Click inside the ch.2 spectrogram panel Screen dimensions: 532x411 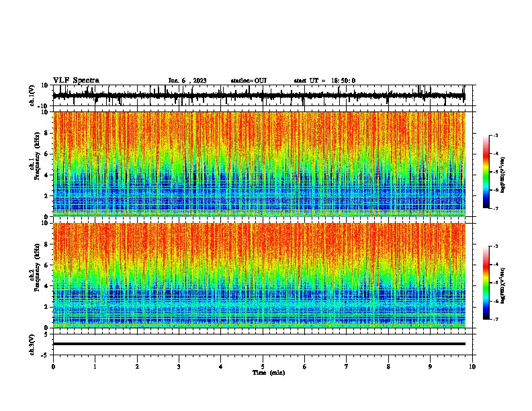[x=259, y=275]
